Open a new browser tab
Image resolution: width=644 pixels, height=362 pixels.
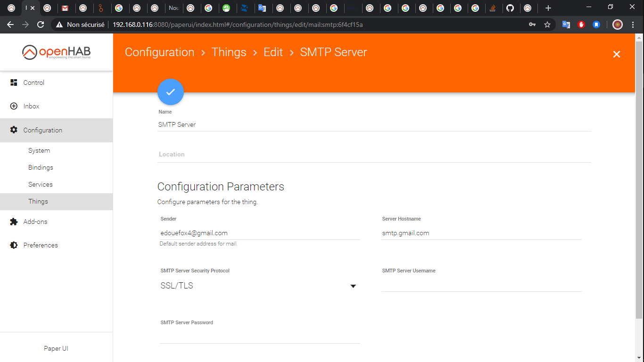click(548, 8)
